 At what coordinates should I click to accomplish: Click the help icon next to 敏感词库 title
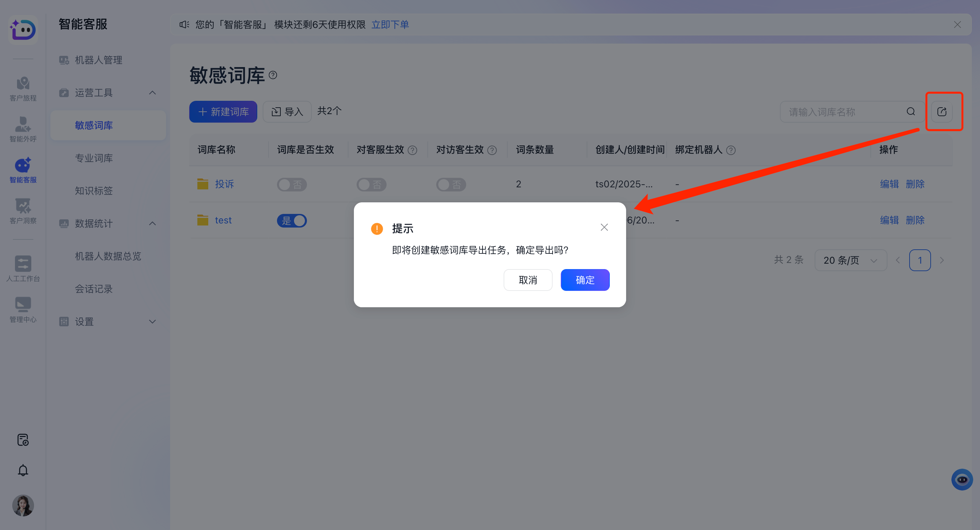[x=273, y=75]
